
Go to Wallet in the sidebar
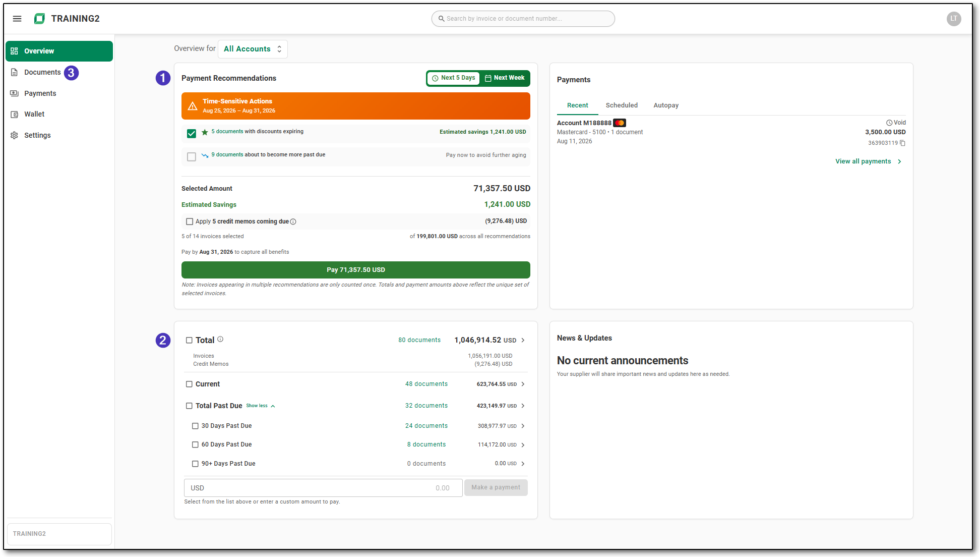coord(59,115)
